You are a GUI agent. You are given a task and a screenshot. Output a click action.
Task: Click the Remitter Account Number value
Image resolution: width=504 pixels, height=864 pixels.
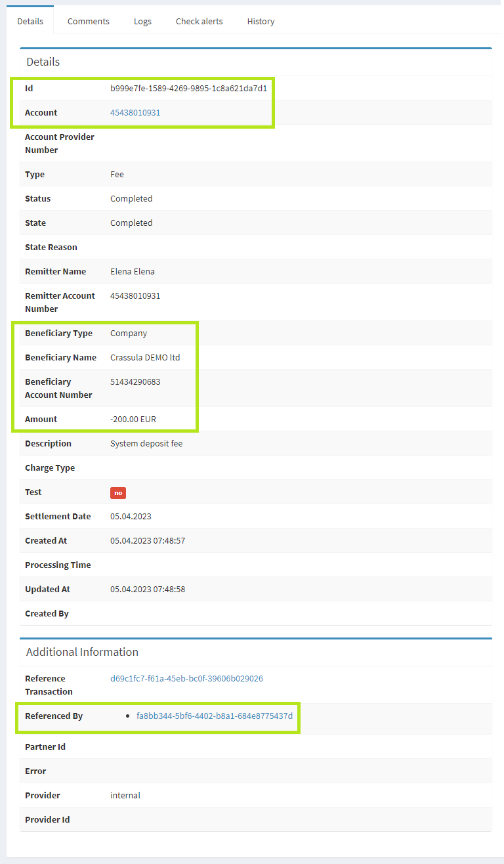click(x=135, y=295)
